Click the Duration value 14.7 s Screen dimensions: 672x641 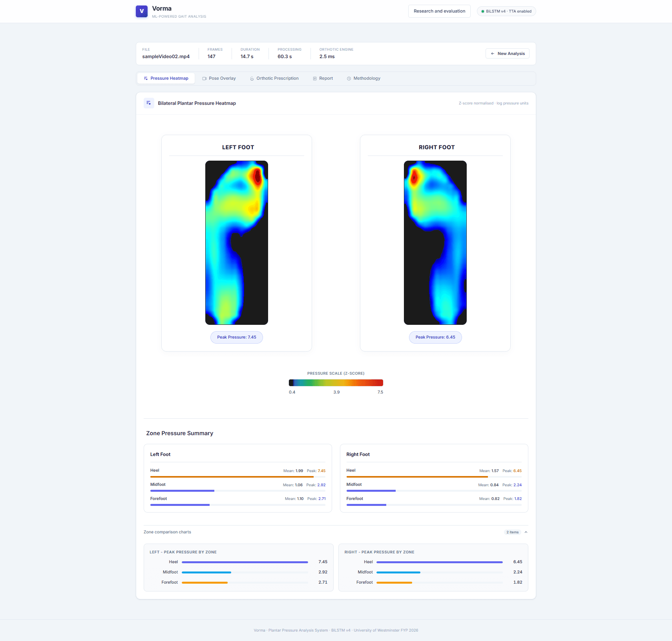pos(247,57)
